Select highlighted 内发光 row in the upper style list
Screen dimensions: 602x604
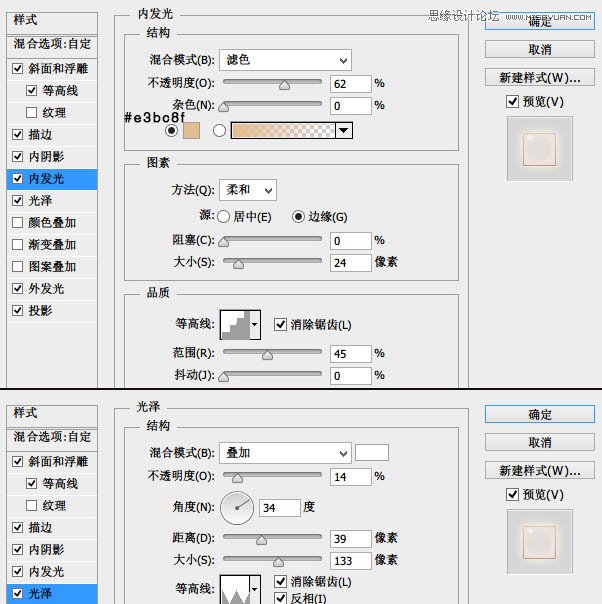[x=52, y=179]
